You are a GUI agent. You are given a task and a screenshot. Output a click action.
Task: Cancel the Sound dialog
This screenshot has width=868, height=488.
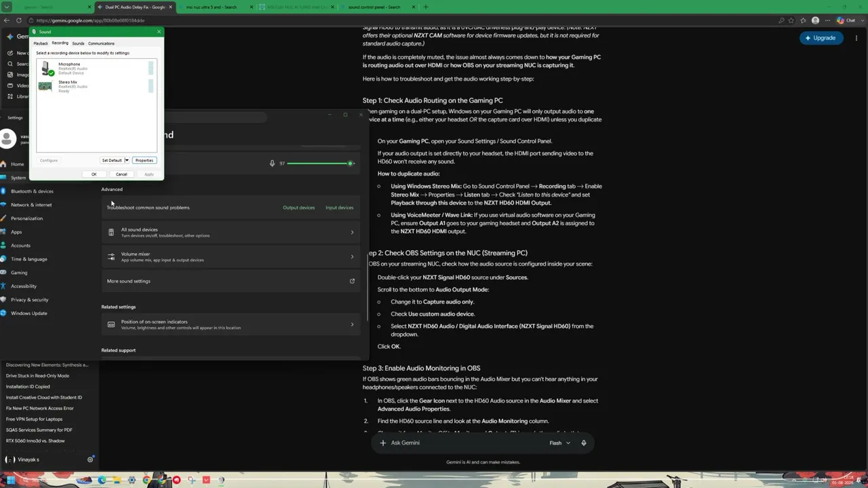(121, 174)
